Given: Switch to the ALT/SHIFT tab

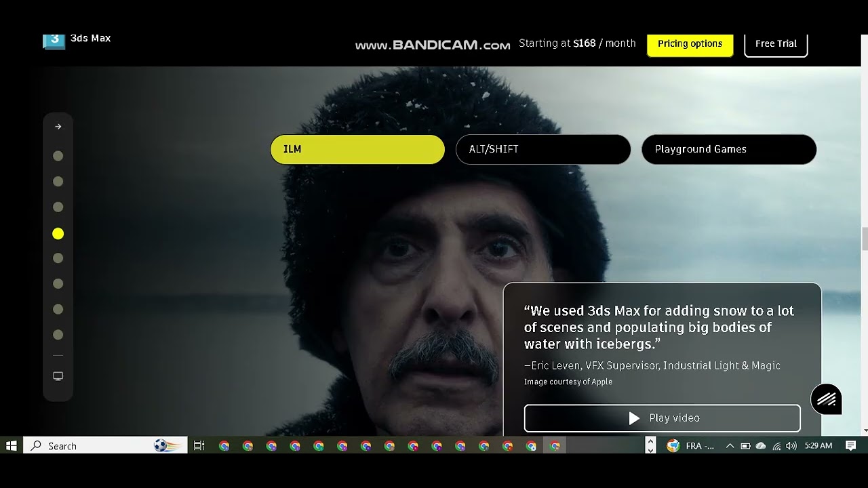Looking at the screenshot, I should [x=543, y=149].
